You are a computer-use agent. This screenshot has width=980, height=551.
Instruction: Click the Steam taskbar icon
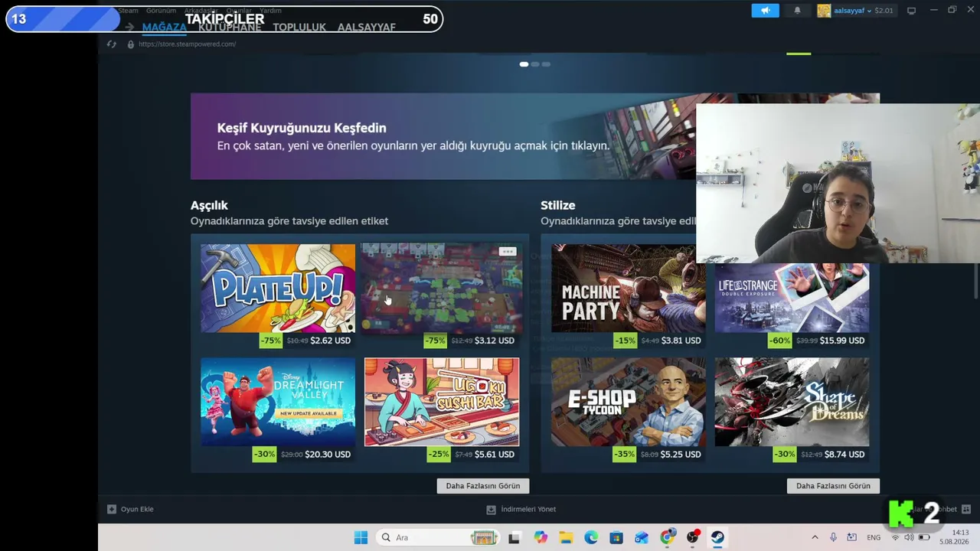717,537
